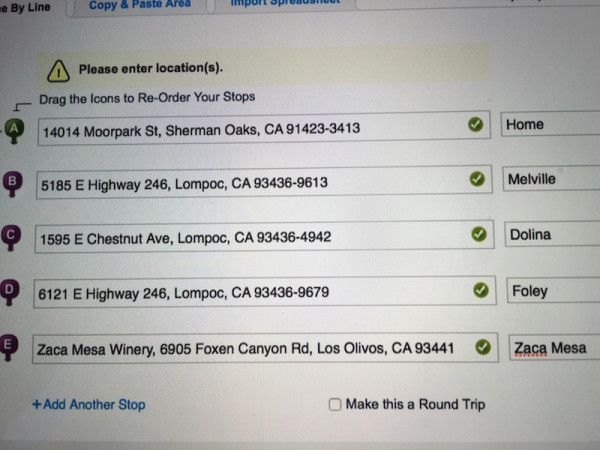Select the purple stop B pin icon
The height and width of the screenshot is (450, 600).
click(13, 184)
